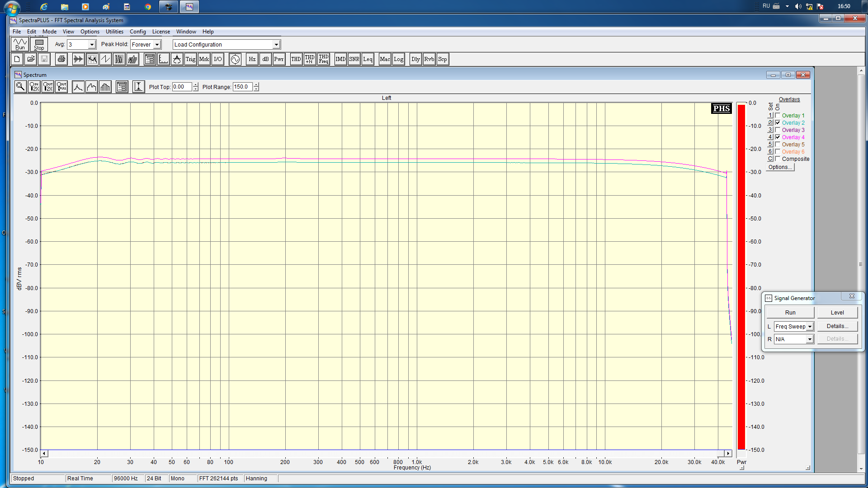Open the Mode menu

pos(49,32)
